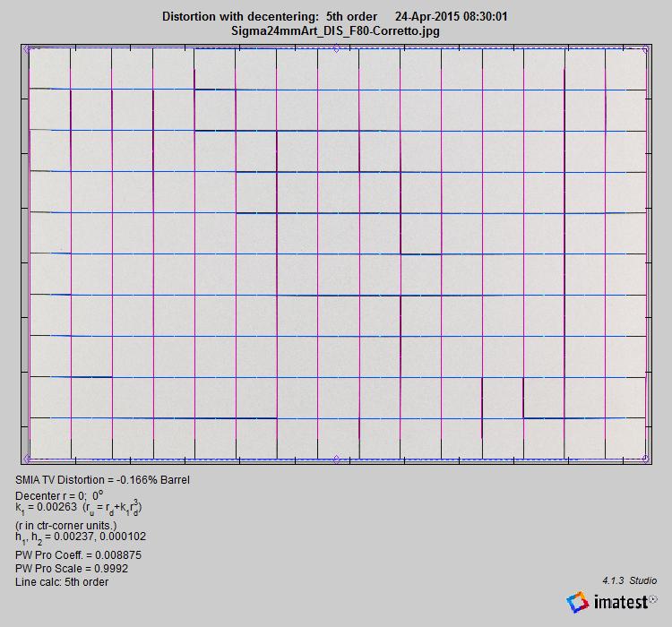This screenshot has height=627, width=672.
Task: Click the circle marker at top-left plot corner
Action: coord(28,51)
